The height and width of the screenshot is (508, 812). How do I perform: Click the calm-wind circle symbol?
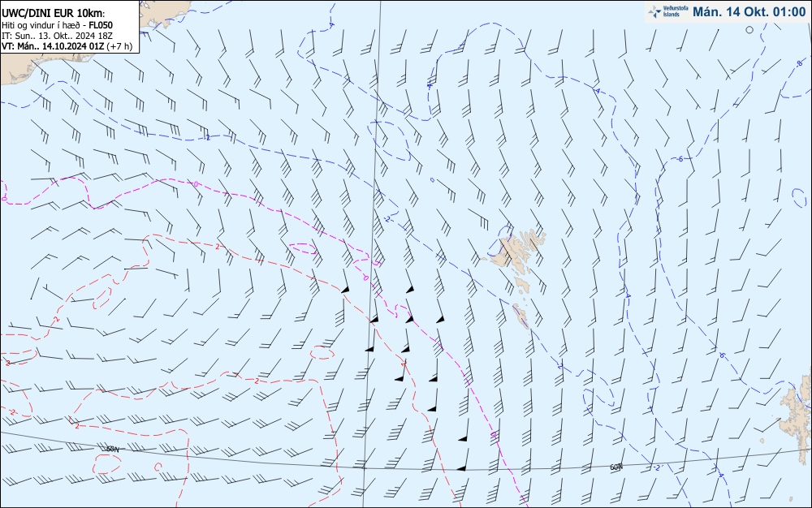(x=749, y=30)
